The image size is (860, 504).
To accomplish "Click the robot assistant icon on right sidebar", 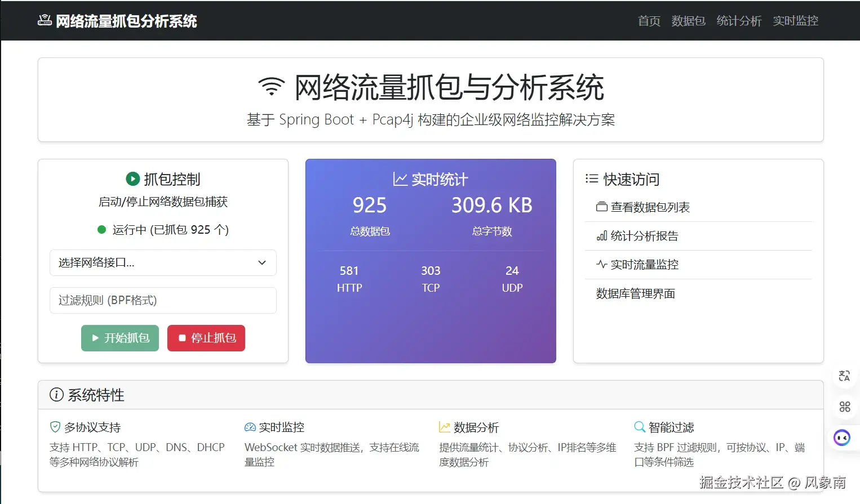I will tap(842, 438).
